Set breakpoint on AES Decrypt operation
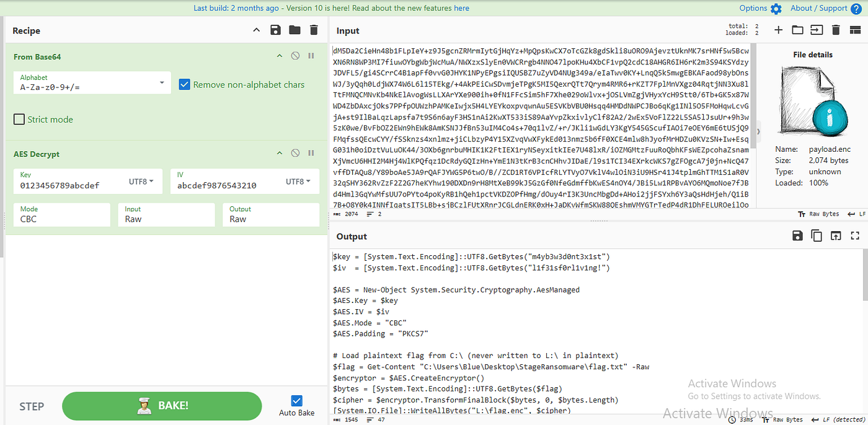This screenshot has height=425, width=868. (311, 153)
